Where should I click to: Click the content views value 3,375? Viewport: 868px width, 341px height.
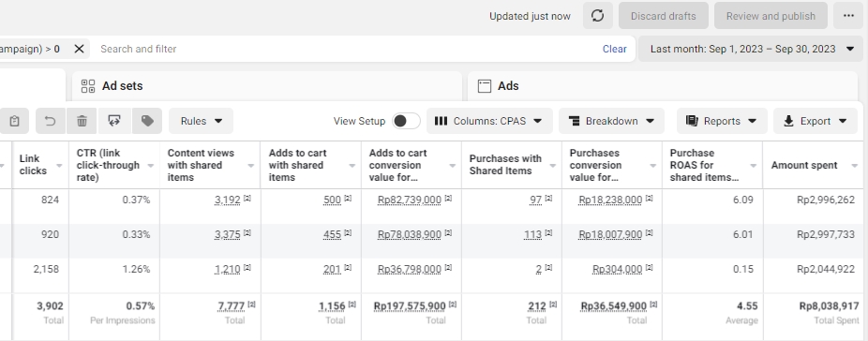(228, 235)
